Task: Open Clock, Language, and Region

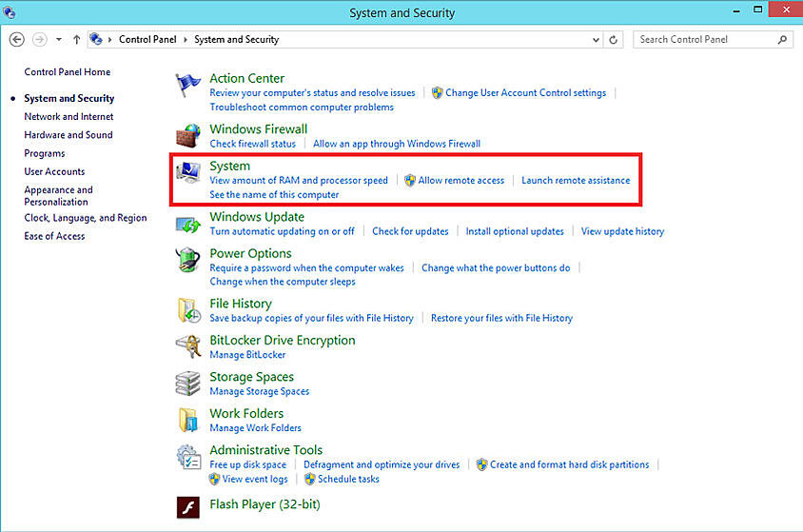Action: pyautogui.click(x=86, y=218)
